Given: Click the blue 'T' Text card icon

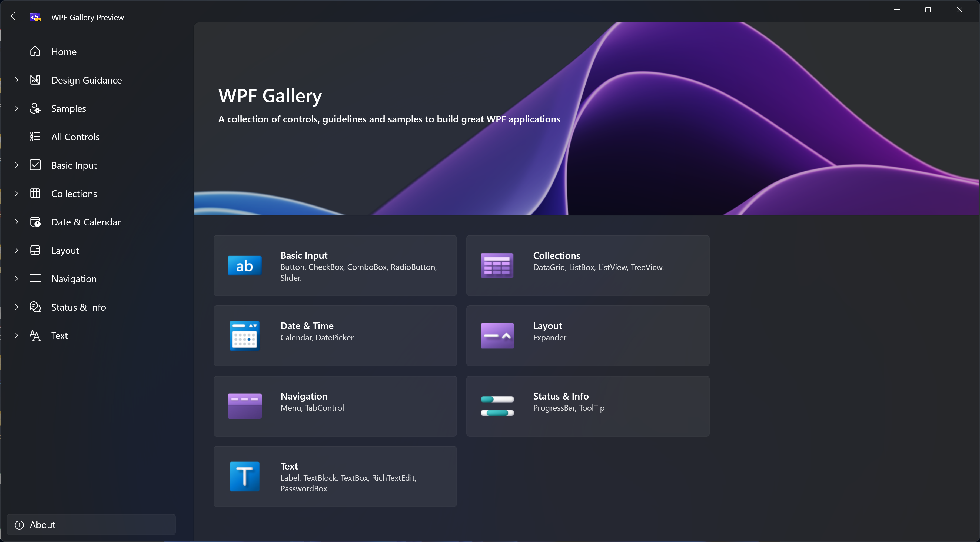Looking at the screenshot, I should (245, 477).
